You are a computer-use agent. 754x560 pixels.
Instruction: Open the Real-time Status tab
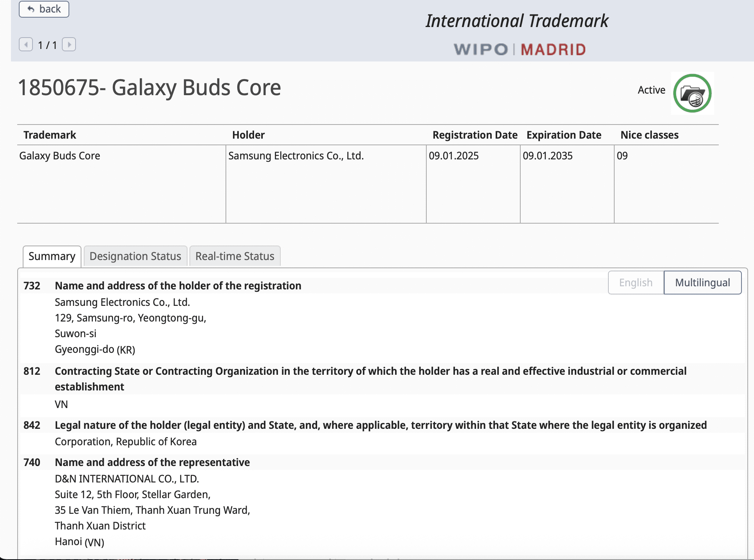(x=234, y=256)
